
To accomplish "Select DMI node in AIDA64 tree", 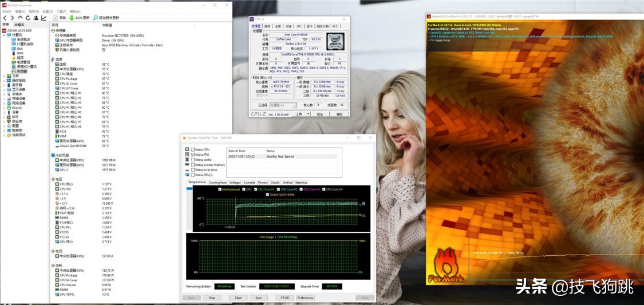I will tap(17, 49).
